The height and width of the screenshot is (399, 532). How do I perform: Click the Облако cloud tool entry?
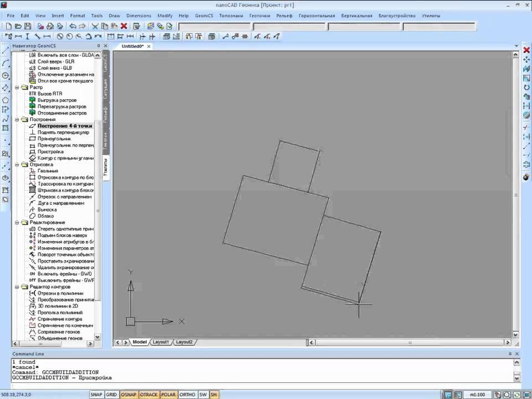45,216
